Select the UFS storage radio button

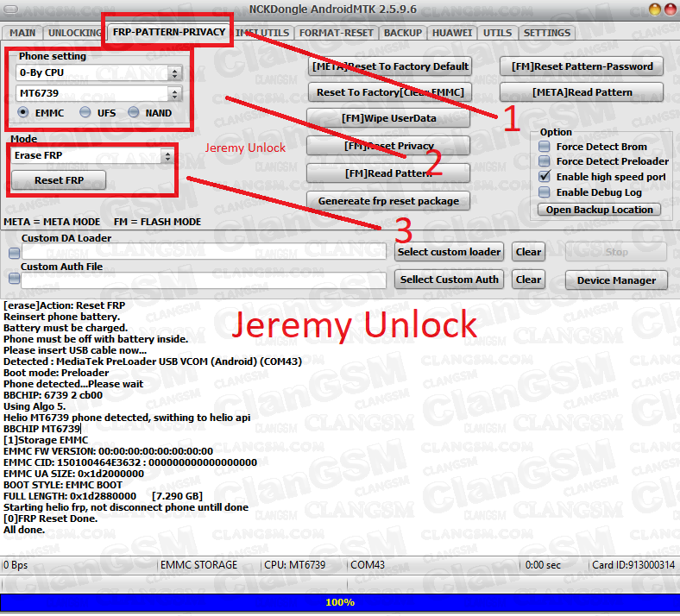[x=85, y=113]
